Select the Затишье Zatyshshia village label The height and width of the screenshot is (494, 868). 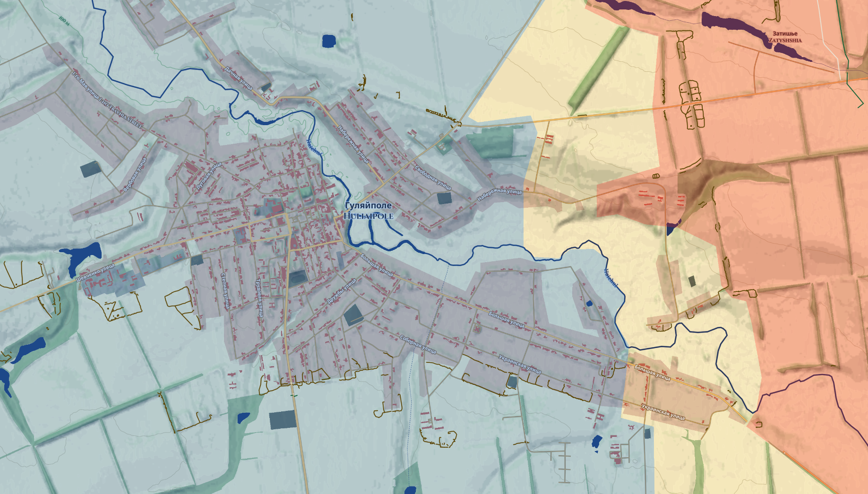point(785,37)
